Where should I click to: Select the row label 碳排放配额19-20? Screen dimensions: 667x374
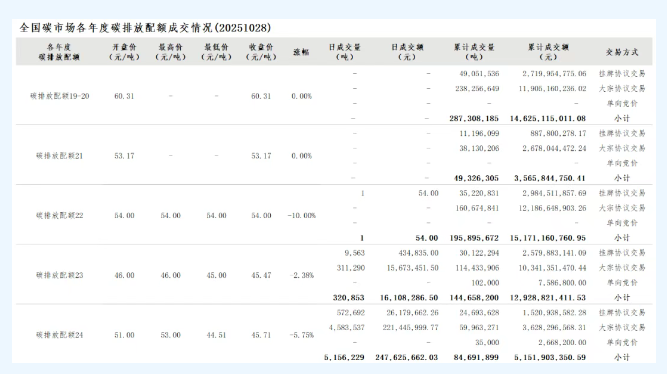[60, 96]
